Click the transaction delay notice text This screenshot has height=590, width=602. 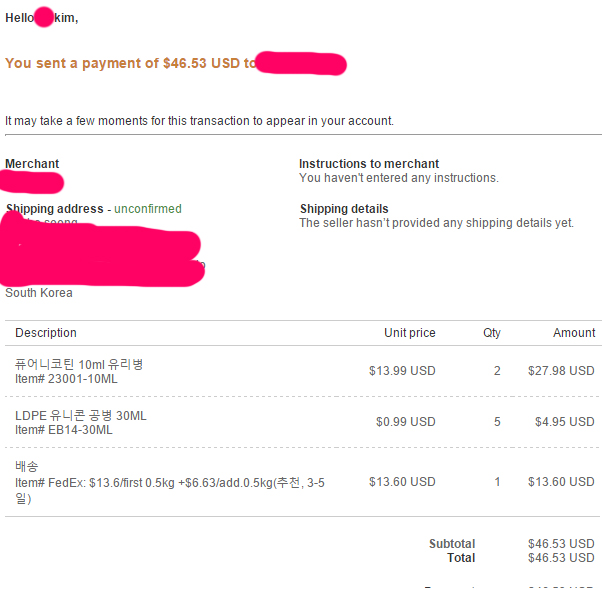pos(200,121)
